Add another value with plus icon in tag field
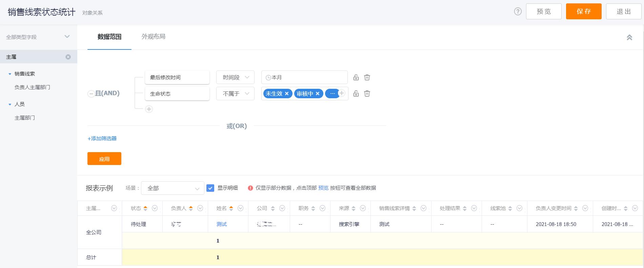The image size is (644, 268). [x=342, y=93]
